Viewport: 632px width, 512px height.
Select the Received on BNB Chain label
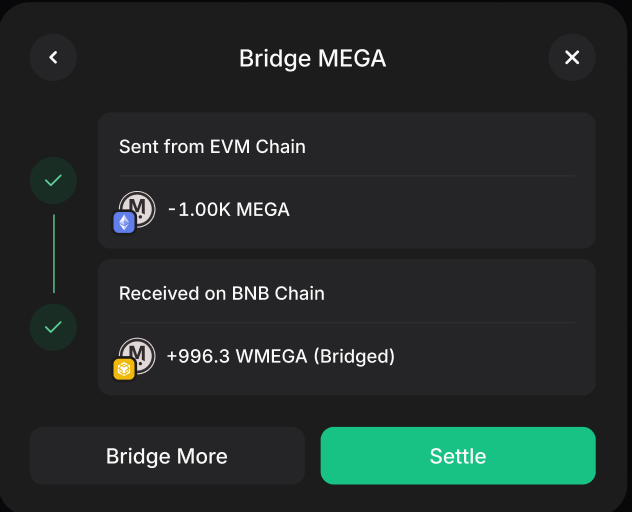(221, 294)
